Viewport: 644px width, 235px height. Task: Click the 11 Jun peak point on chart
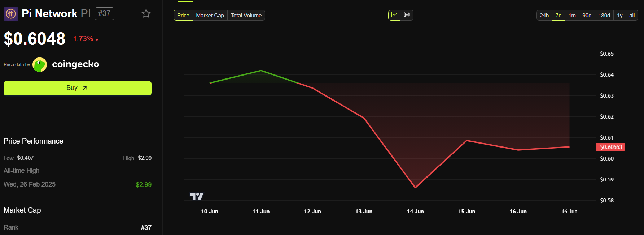click(261, 70)
